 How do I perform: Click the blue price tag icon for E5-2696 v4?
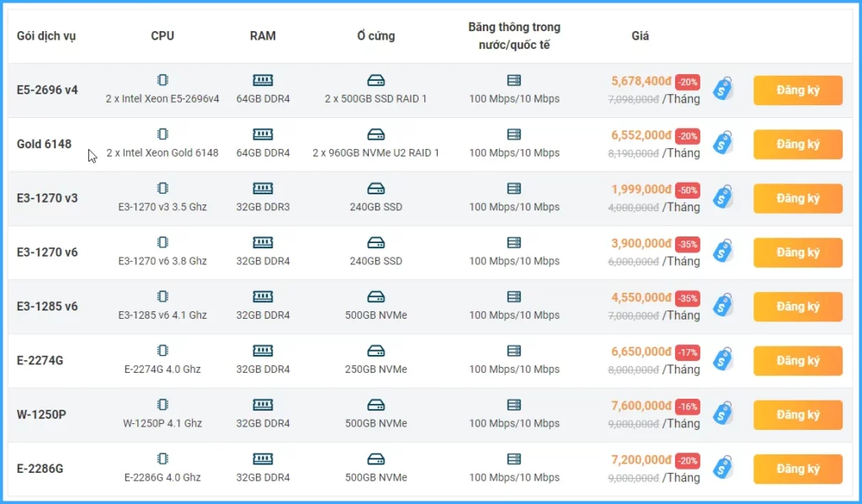[723, 88]
